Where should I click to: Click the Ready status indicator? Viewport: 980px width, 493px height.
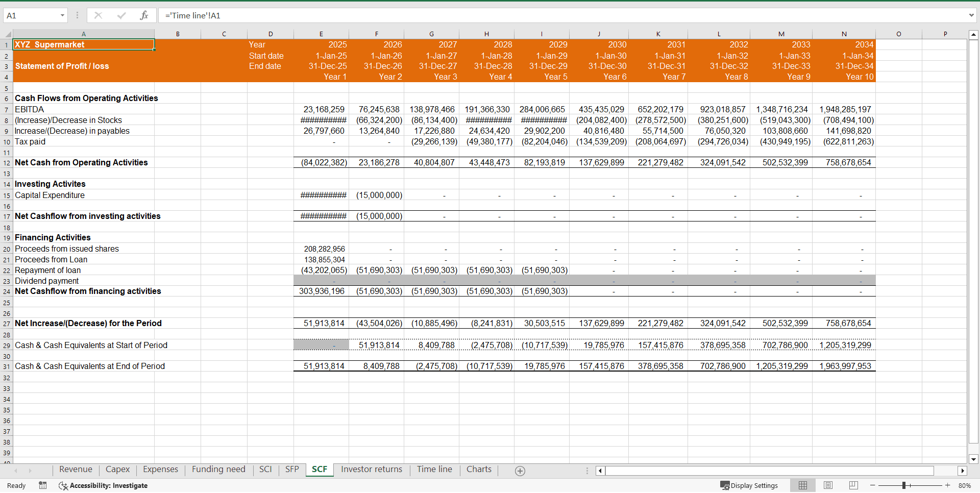pos(16,485)
